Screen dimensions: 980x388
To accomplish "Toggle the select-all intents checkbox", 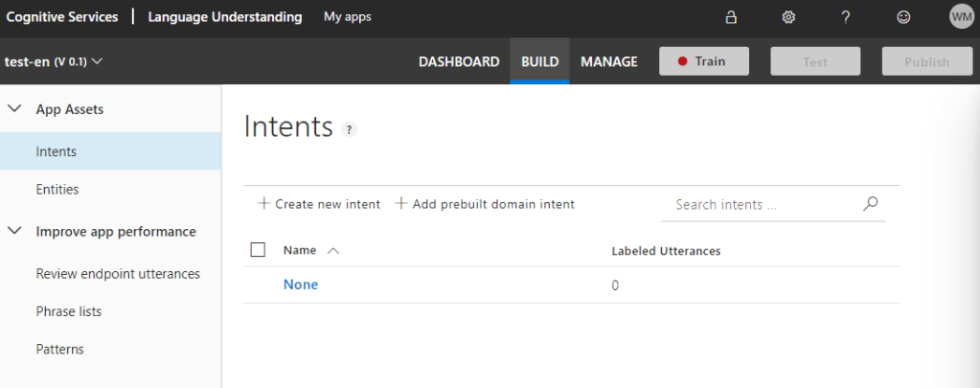I will (x=258, y=250).
